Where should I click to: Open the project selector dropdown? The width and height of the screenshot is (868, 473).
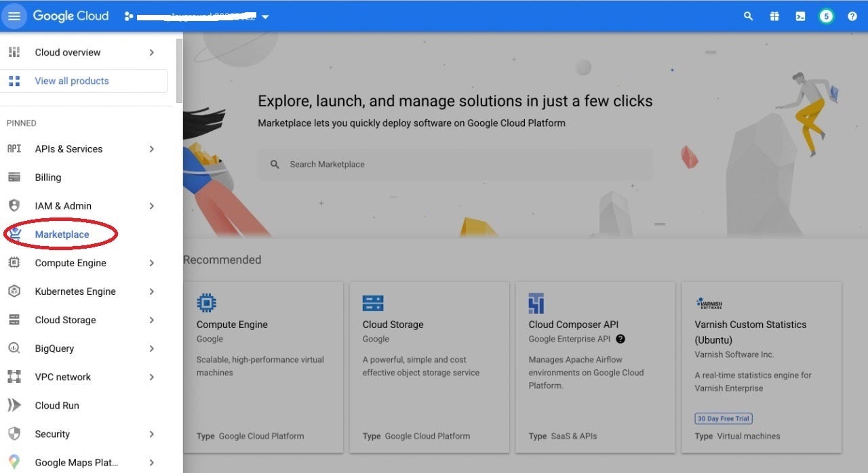197,16
